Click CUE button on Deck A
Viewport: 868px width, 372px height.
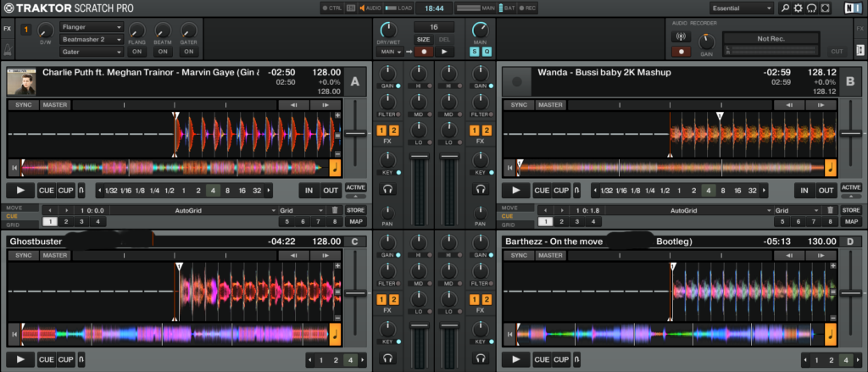click(47, 191)
